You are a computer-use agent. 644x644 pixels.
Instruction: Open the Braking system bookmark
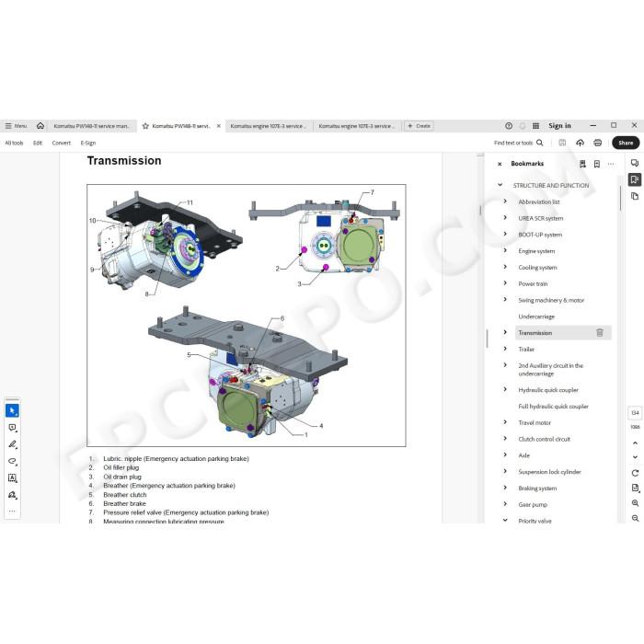point(537,489)
